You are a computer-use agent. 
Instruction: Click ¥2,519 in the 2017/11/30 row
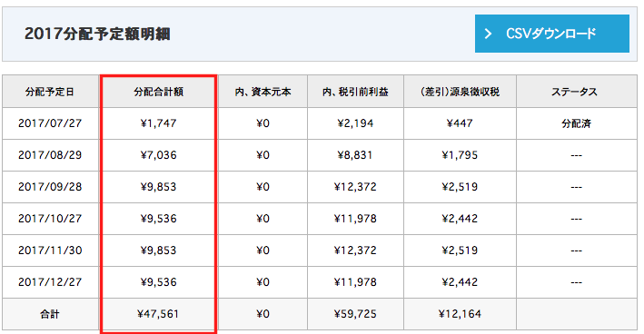tap(460, 250)
